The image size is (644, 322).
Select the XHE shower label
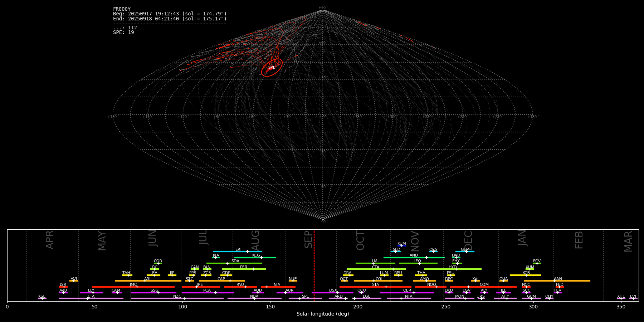click(621, 297)
